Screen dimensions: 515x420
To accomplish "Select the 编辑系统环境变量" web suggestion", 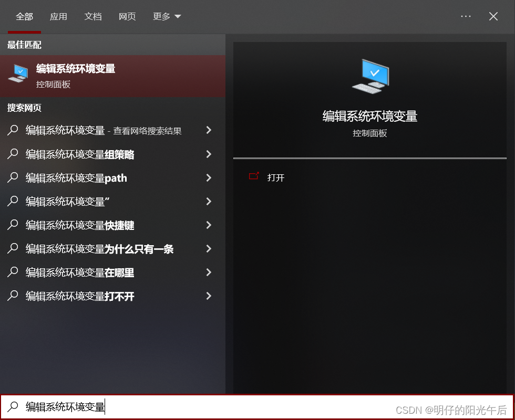I will [69, 202].
